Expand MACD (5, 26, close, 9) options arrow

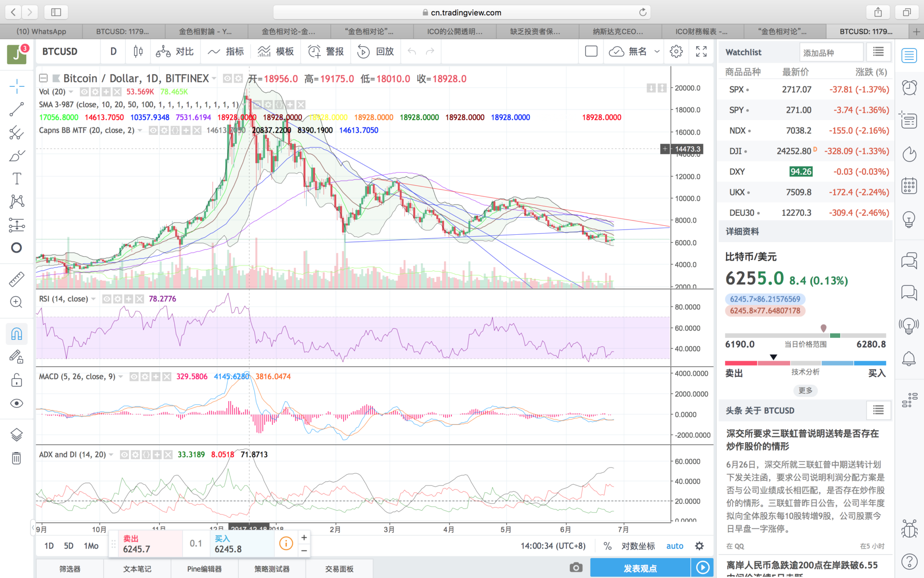[120, 377]
